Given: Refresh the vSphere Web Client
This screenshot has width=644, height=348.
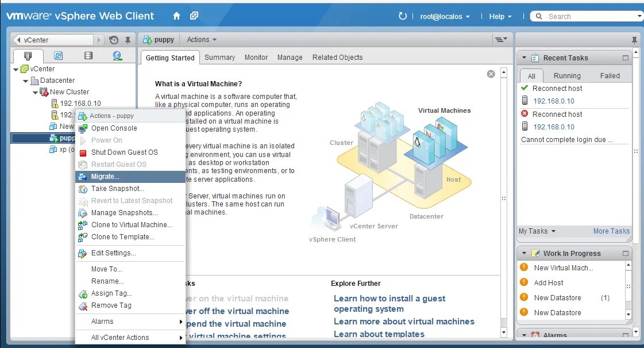Looking at the screenshot, I should (403, 16).
